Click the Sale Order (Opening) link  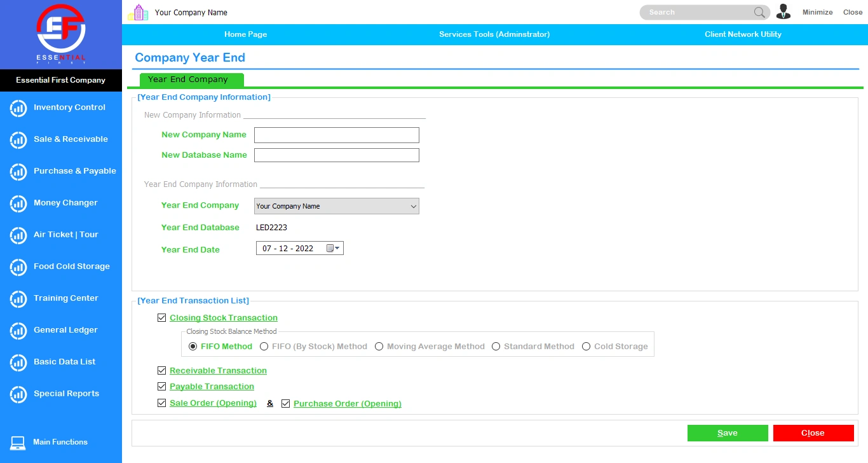coord(213,403)
